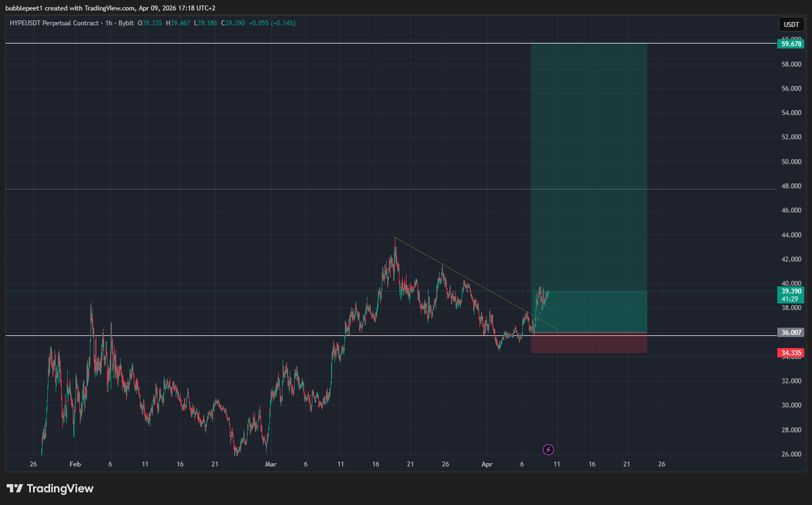
Task: Click the 50.000 price axis label
Action: pos(791,162)
